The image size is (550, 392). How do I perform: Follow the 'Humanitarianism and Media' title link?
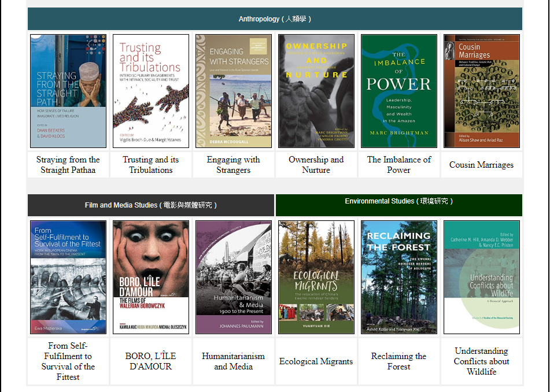pos(234,361)
